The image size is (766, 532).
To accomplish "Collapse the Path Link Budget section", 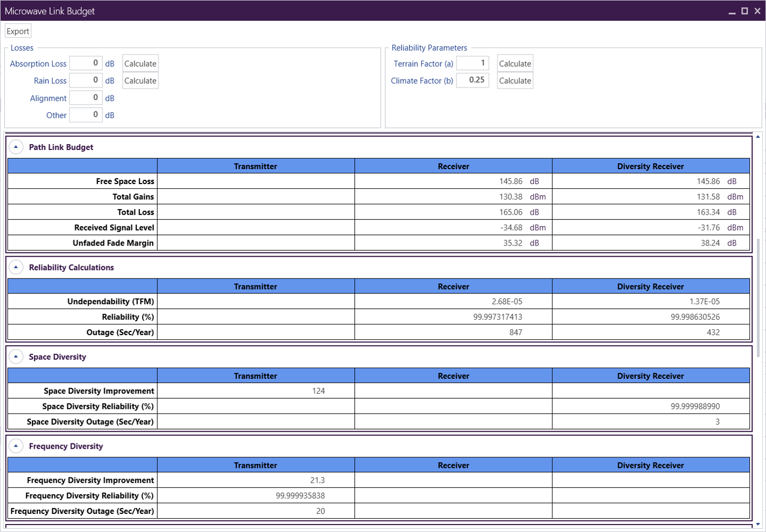I will pyautogui.click(x=16, y=147).
